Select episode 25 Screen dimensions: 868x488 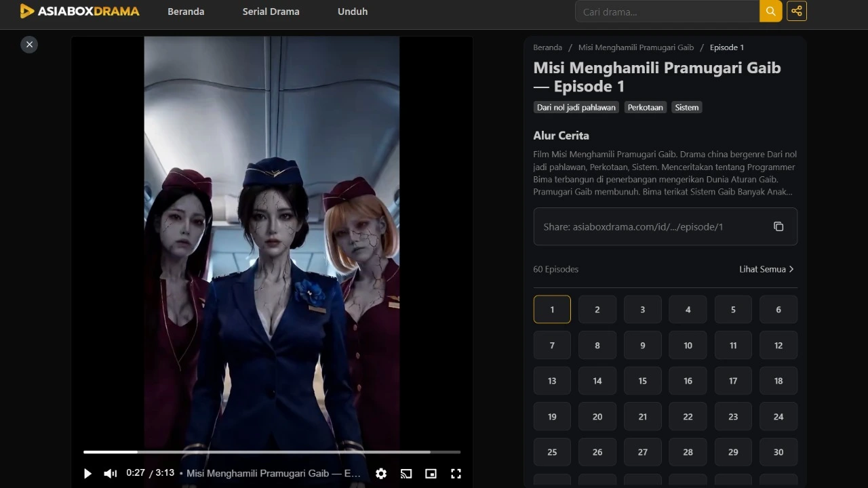coord(552,452)
